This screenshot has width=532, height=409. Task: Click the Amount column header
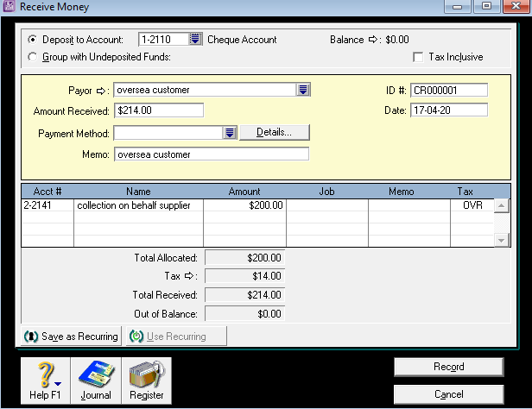(244, 192)
